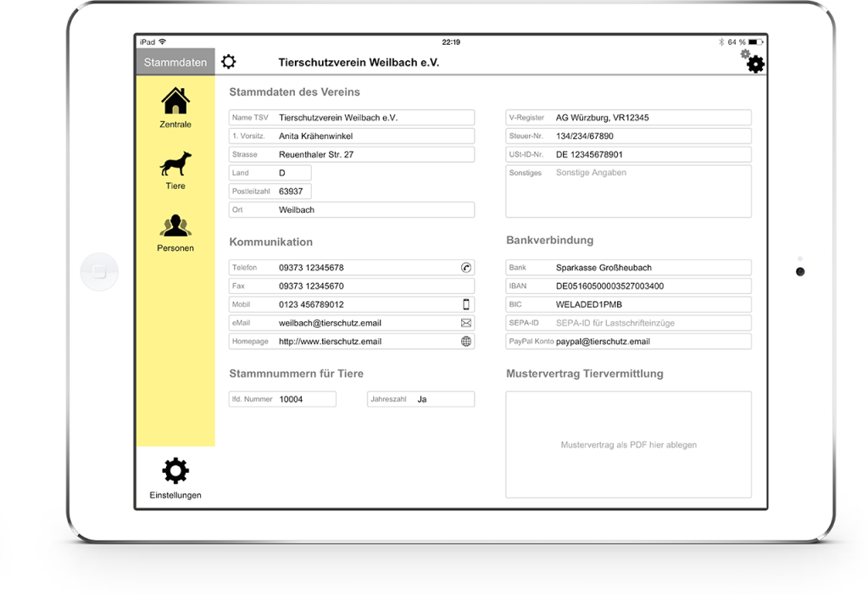868x595 pixels.
Task: Toggle the Jahreszahl Ja field
Action: [420, 399]
